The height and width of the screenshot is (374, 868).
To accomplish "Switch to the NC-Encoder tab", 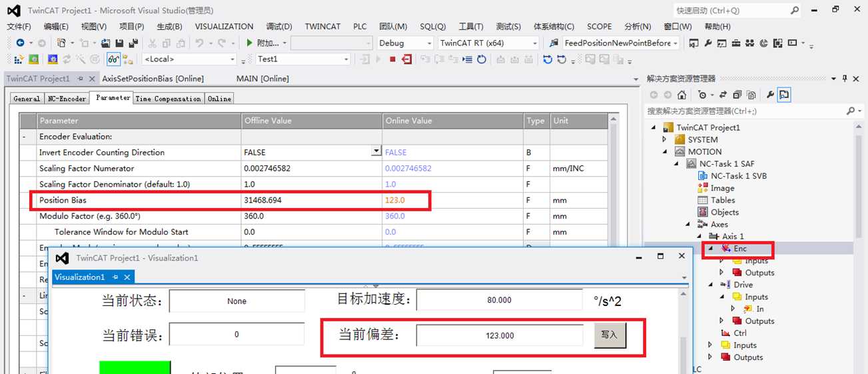I will pyautogui.click(x=67, y=99).
